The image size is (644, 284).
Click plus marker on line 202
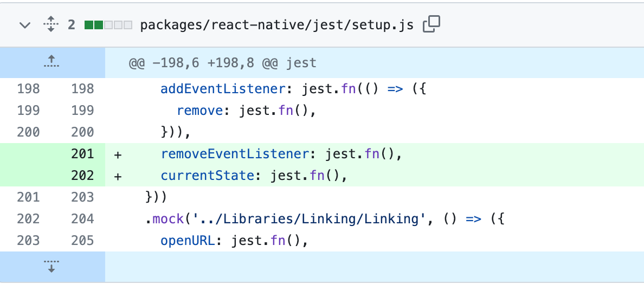pyautogui.click(x=118, y=176)
